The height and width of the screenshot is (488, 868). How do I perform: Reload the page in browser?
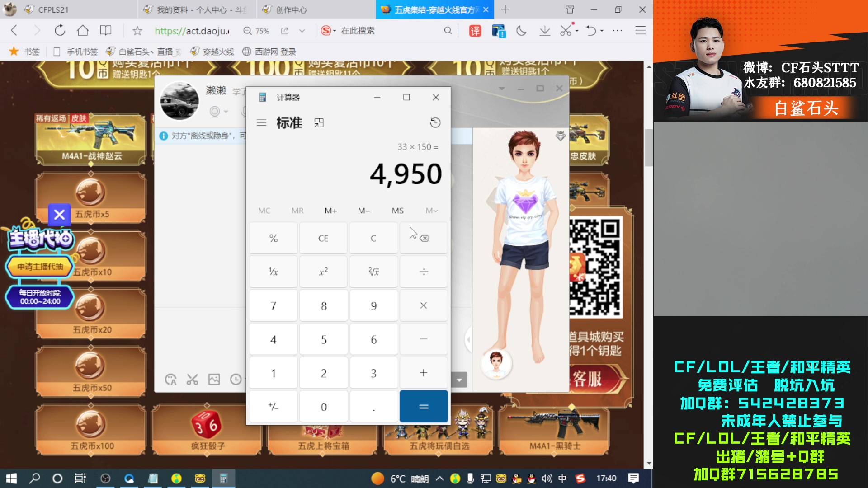[60, 30]
